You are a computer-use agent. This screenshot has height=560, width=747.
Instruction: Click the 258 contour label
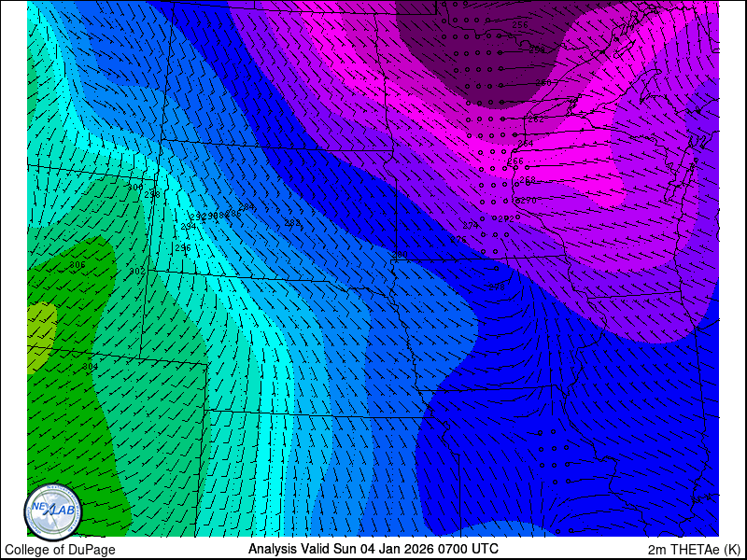pyautogui.click(x=537, y=49)
